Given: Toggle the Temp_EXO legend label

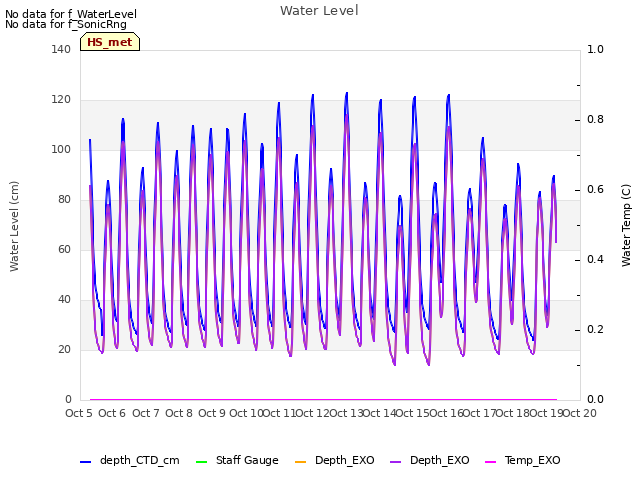Looking at the screenshot, I should coord(532,460).
